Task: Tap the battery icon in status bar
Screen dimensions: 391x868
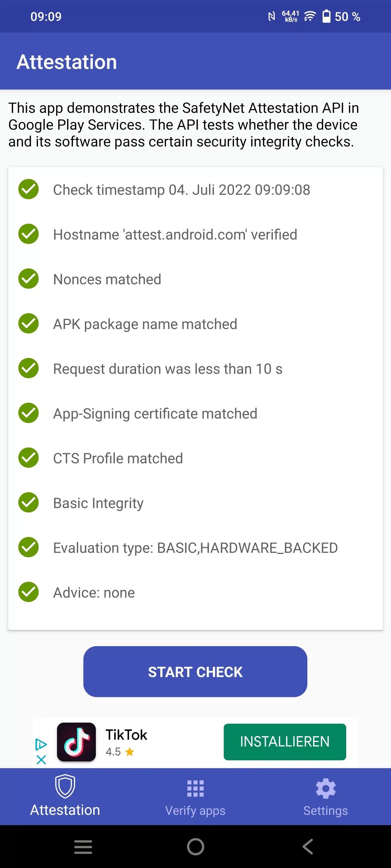Action: point(326,16)
